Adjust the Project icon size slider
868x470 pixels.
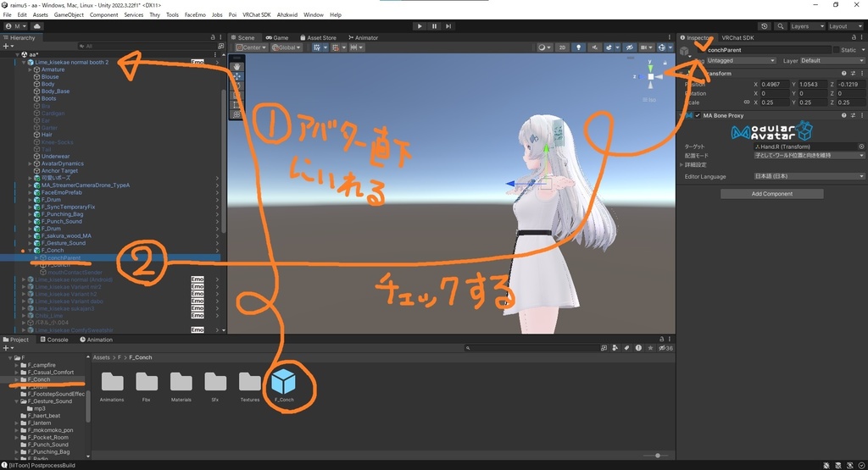click(658, 456)
